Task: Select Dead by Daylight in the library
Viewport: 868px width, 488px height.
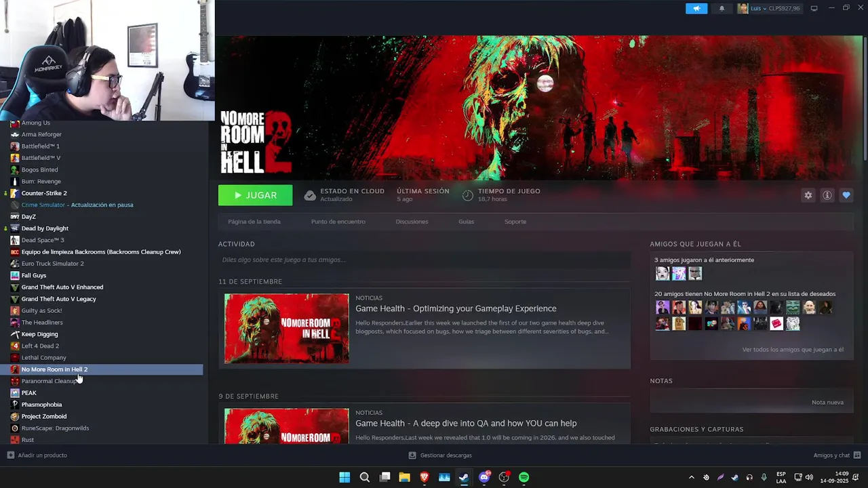Action: 45,228
